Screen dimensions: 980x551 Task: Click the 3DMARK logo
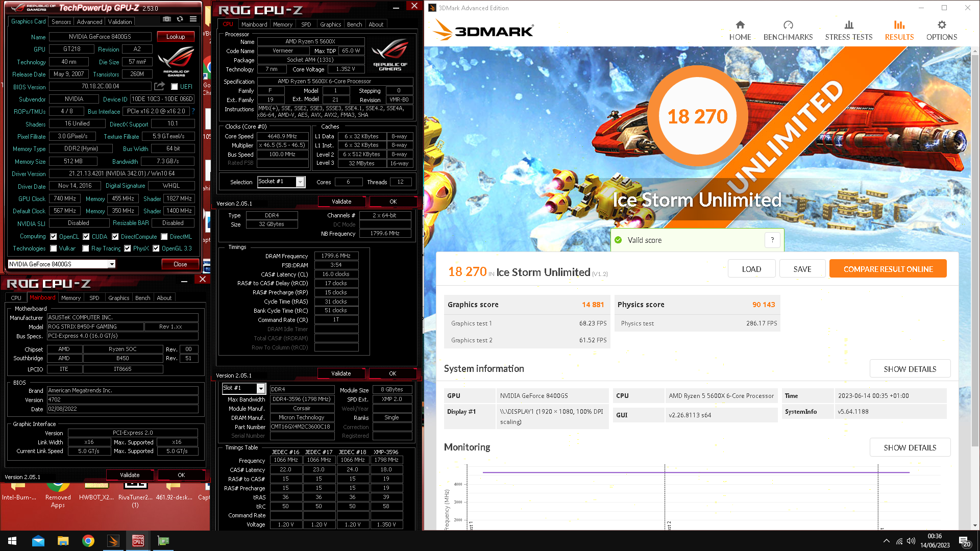pyautogui.click(x=483, y=31)
